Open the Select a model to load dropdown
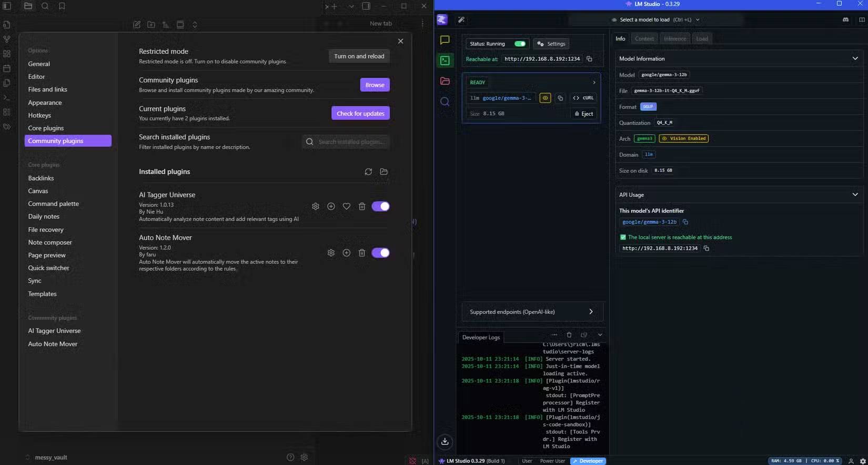Viewport: 868px width, 465px height. (655, 20)
